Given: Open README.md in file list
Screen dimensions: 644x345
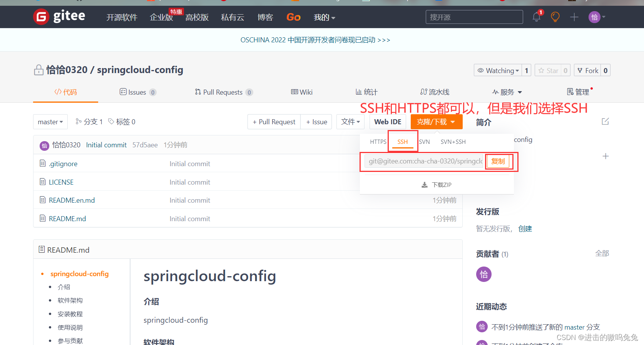Looking at the screenshot, I should (x=67, y=218).
